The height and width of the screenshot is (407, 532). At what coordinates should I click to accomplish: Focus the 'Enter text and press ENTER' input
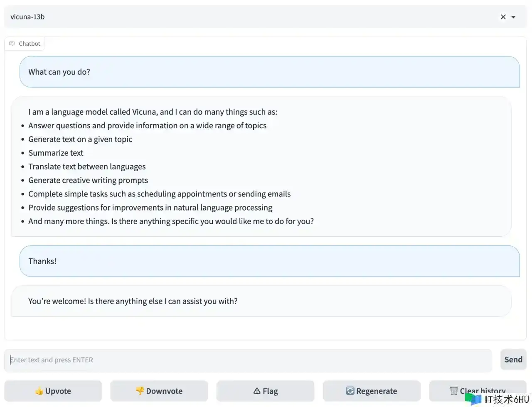pyautogui.click(x=248, y=360)
